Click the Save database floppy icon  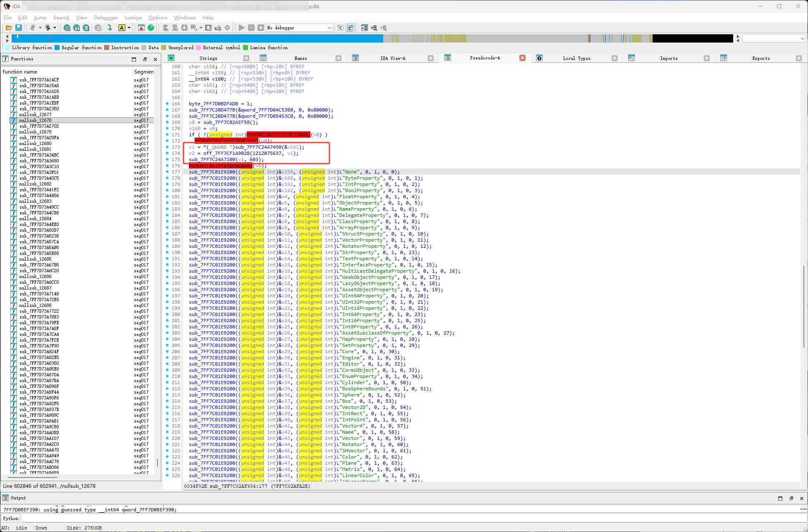[19, 28]
